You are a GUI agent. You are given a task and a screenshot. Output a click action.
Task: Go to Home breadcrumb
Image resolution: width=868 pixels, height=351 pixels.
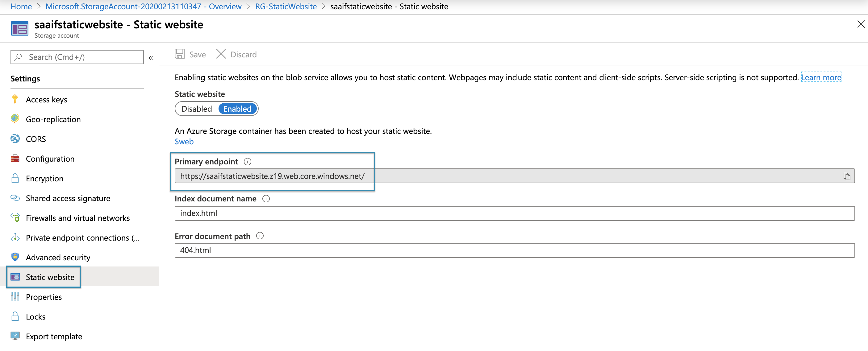pos(21,6)
